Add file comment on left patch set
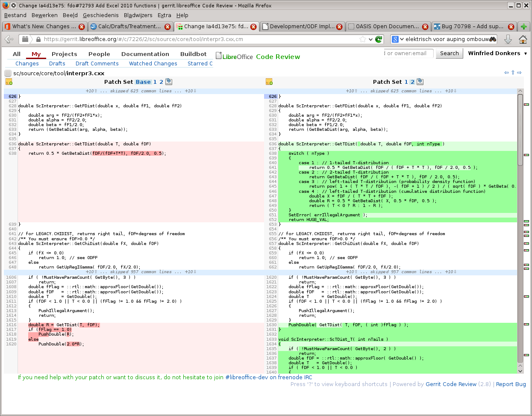The image size is (532, 416). 9,82
